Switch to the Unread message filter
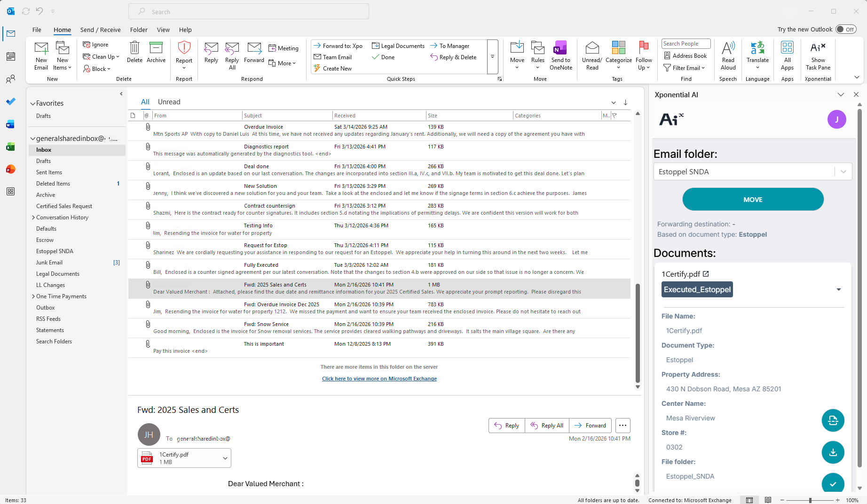The height and width of the screenshot is (504, 867). point(169,101)
